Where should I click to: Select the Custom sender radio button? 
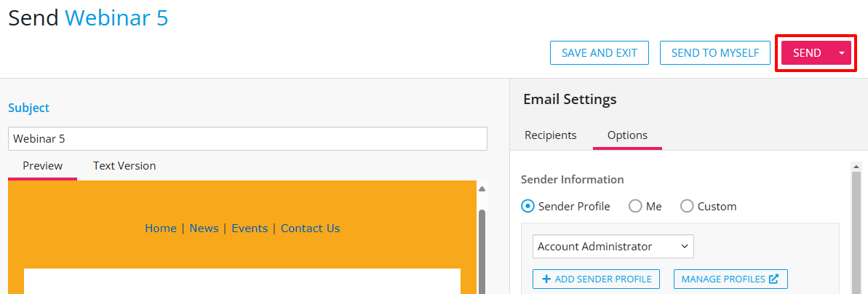click(x=687, y=206)
